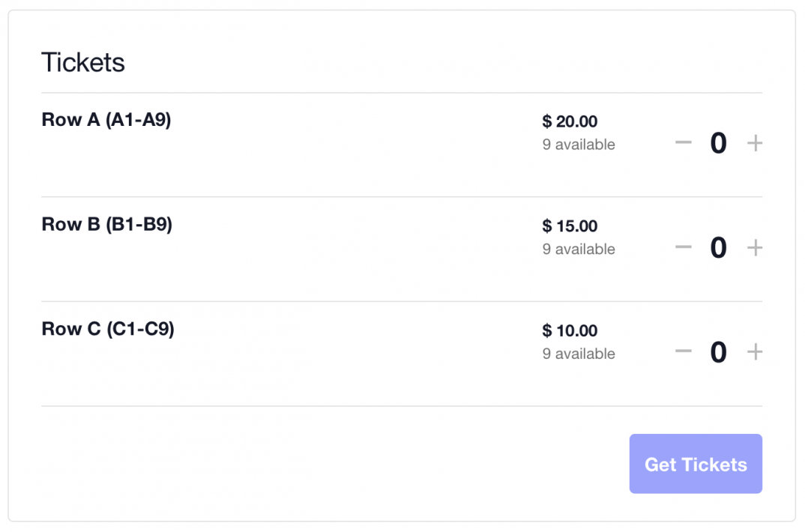Click the 9 available text under $ 15.00

pyautogui.click(x=579, y=250)
